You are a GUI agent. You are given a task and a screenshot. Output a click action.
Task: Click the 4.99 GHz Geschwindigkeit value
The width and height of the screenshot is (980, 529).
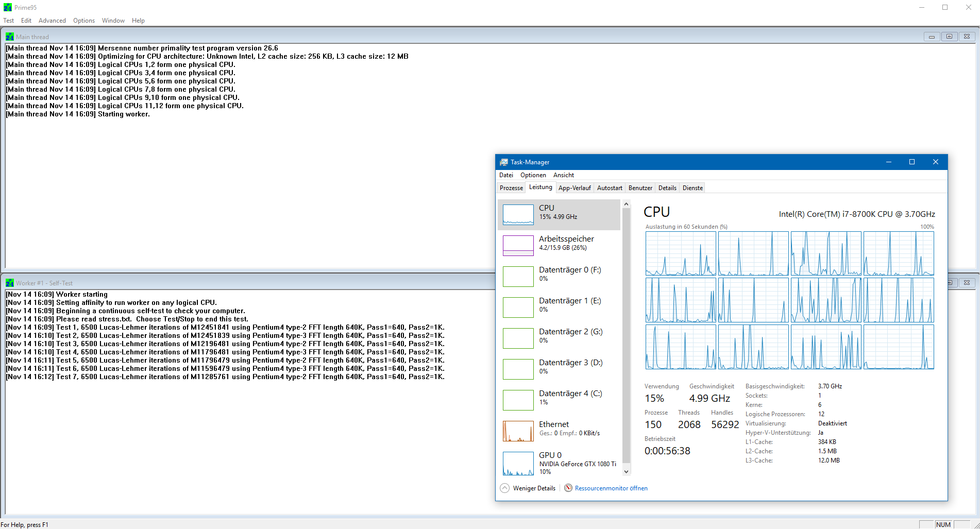[709, 398]
